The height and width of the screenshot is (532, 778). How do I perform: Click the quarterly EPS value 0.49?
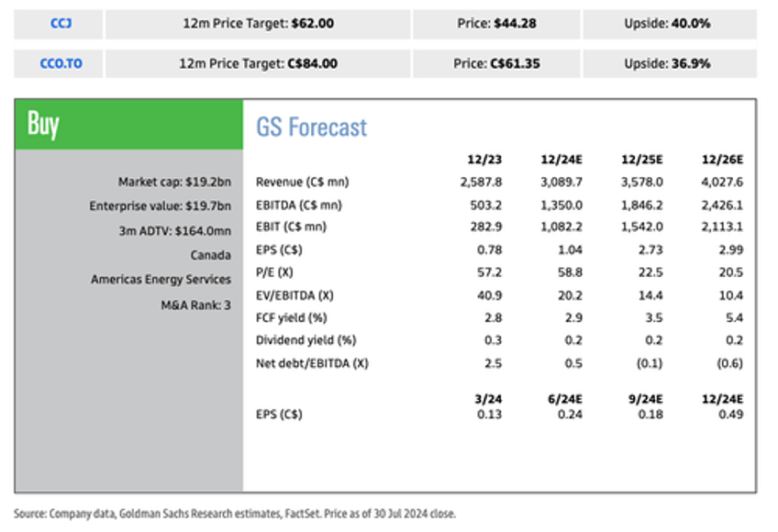(731, 415)
